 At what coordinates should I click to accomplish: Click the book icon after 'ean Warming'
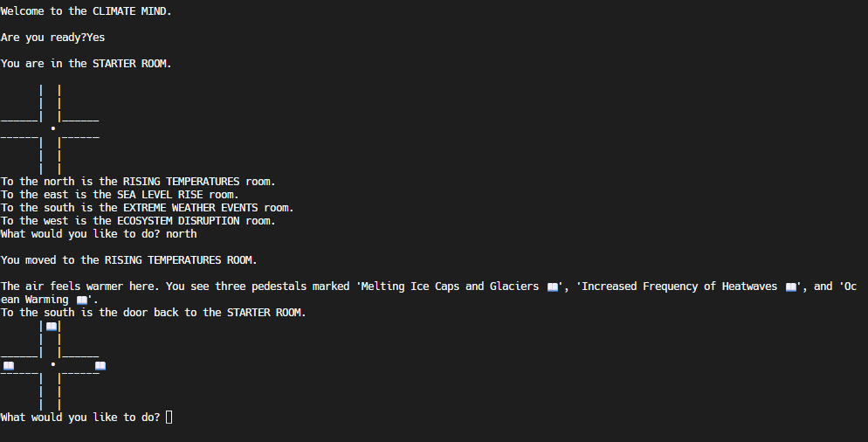pyautogui.click(x=82, y=300)
